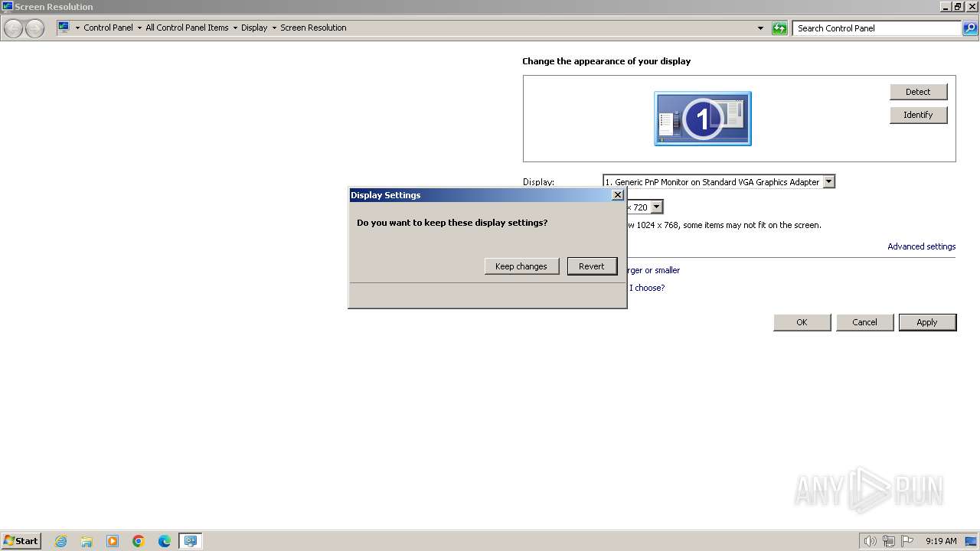980x551 pixels.
Task: Open the Start menu
Action: (21, 541)
